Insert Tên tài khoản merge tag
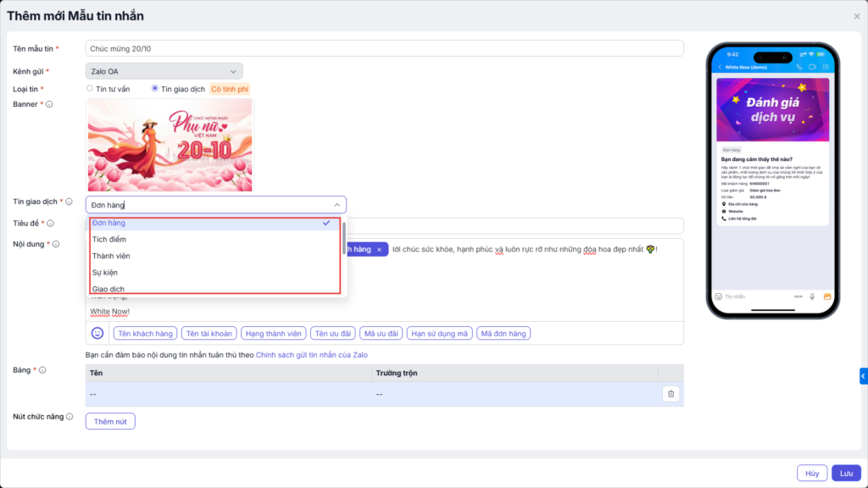This screenshot has width=868, height=488. pos(209,334)
